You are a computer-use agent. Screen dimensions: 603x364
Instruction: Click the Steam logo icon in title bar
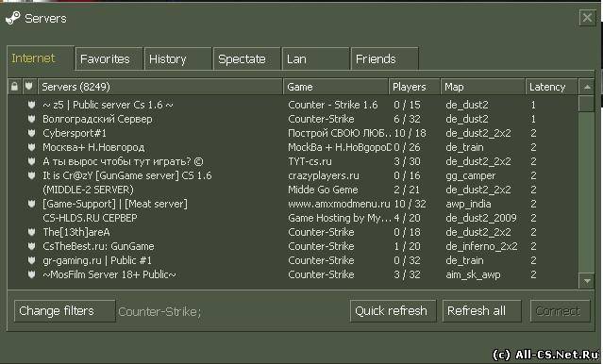12,18
